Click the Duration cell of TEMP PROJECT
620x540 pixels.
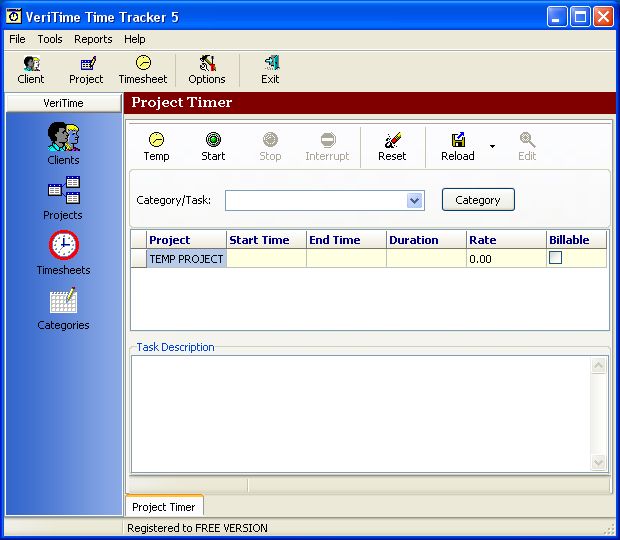click(426, 259)
